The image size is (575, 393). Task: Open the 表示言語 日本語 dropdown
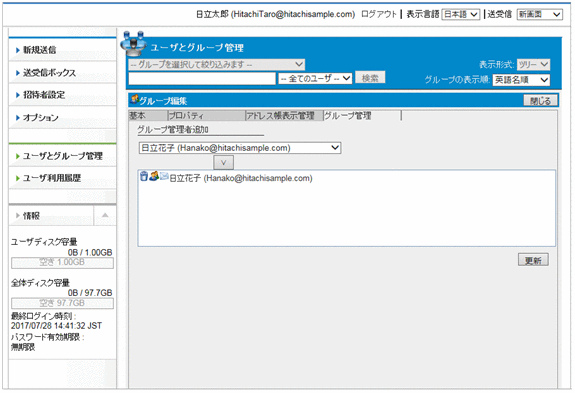click(x=461, y=14)
